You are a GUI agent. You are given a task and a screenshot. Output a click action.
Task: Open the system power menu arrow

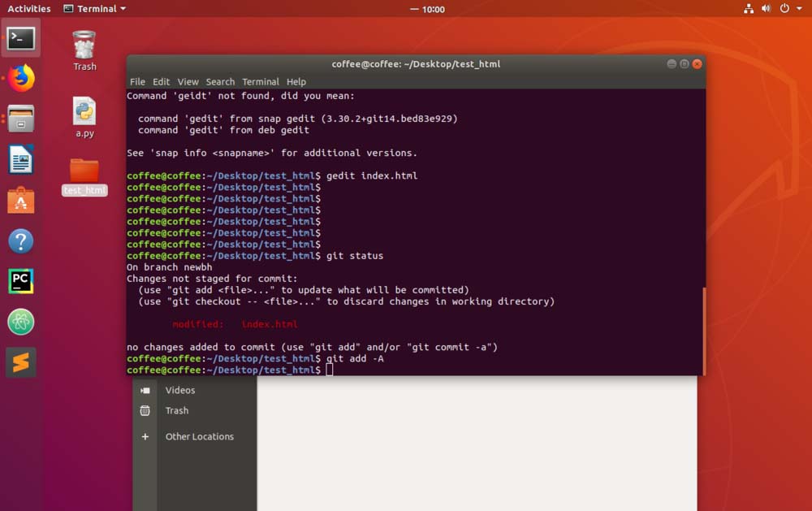click(798, 9)
